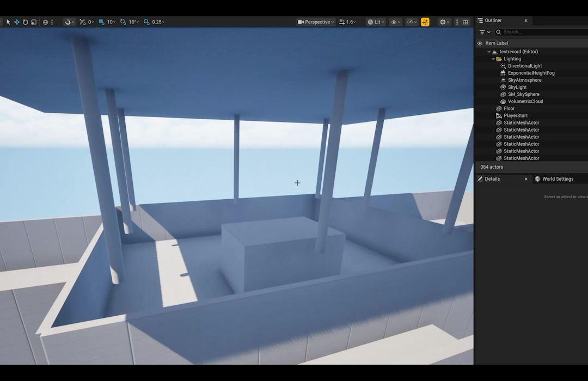
Task: Click the PlayerStart flag icon
Action: pyautogui.click(x=499, y=115)
